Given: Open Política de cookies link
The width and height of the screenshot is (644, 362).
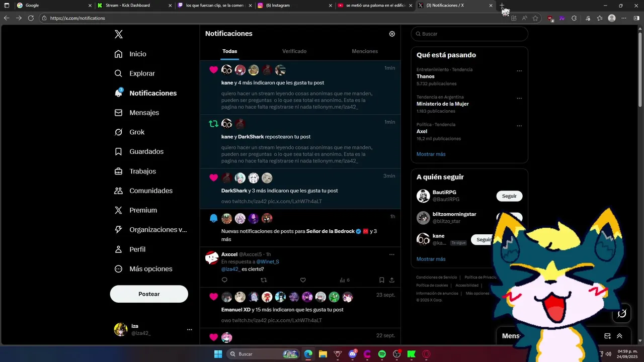Looking at the screenshot, I should click(432, 286).
